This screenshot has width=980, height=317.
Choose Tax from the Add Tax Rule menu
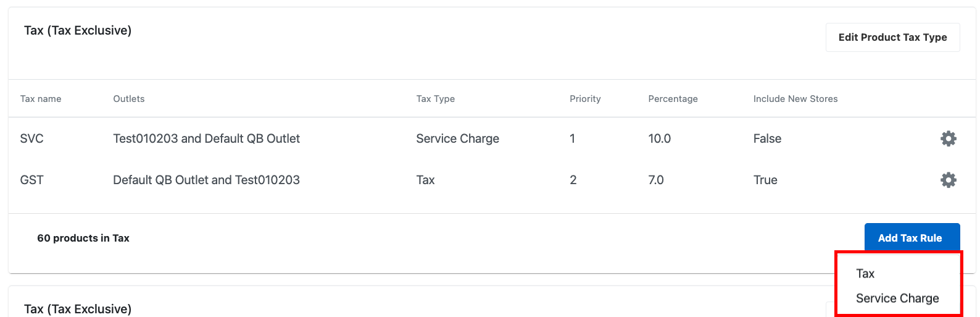click(865, 273)
